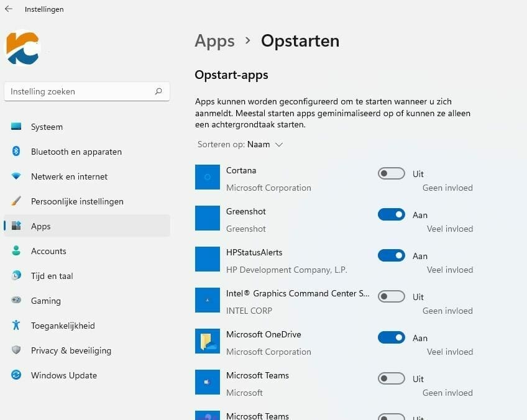
Task: Click HP Development Company, L.P. publisher text
Action: pyautogui.click(x=286, y=270)
